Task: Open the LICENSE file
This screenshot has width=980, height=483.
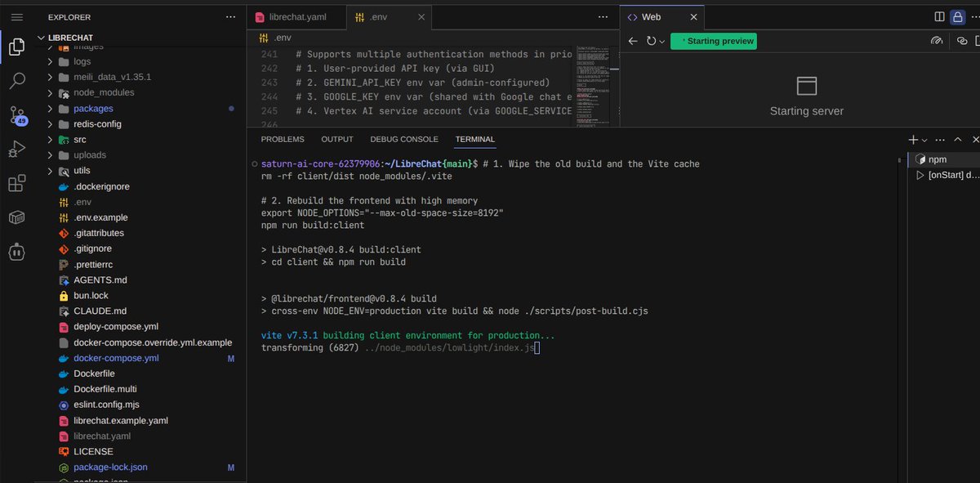Action: tap(93, 451)
